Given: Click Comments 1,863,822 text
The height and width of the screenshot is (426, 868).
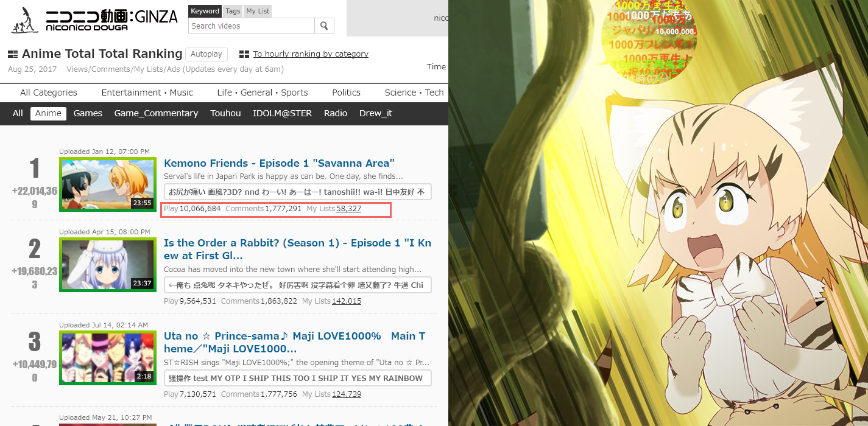Looking at the screenshot, I should [x=259, y=301].
